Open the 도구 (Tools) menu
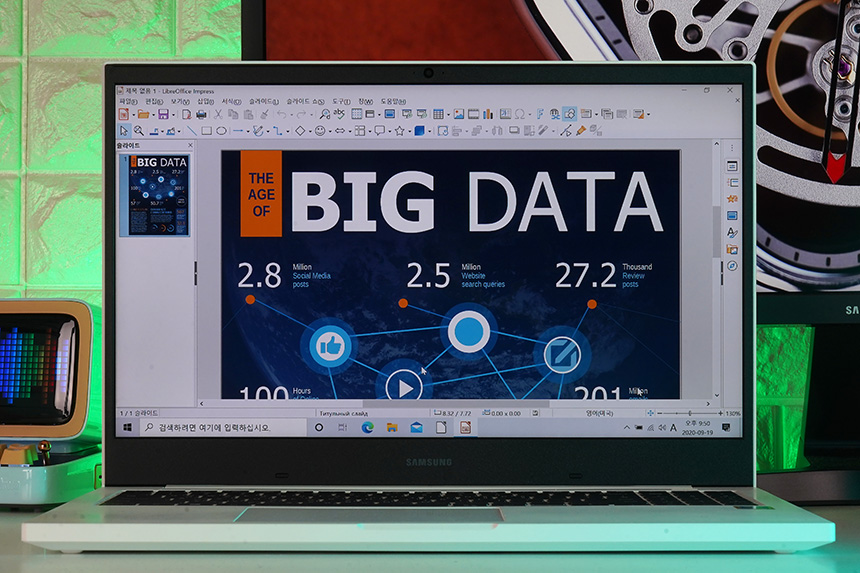The height and width of the screenshot is (573, 860). click(x=341, y=101)
